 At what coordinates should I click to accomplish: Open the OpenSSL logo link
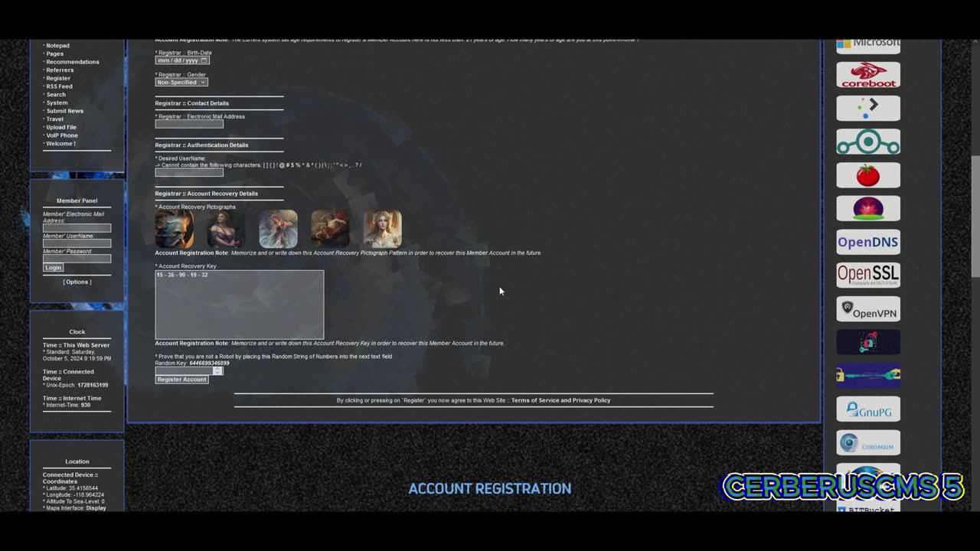868,275
